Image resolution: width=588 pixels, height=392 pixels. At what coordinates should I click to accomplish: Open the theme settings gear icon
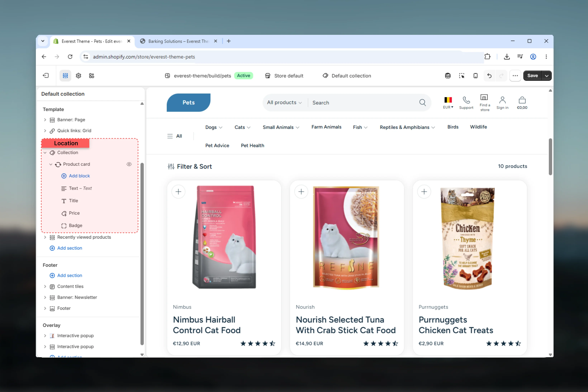pos(79,75)
